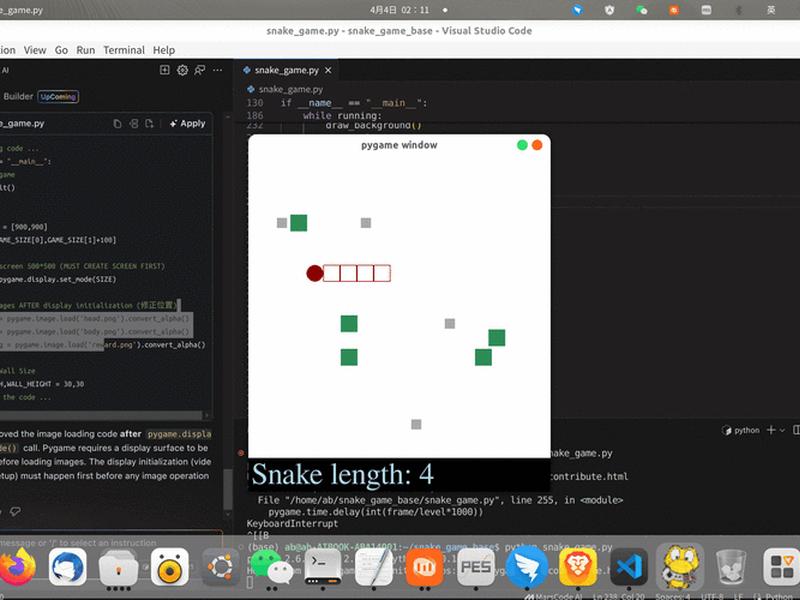Click the code snippet horizontal scrollbar

point(102,415)
